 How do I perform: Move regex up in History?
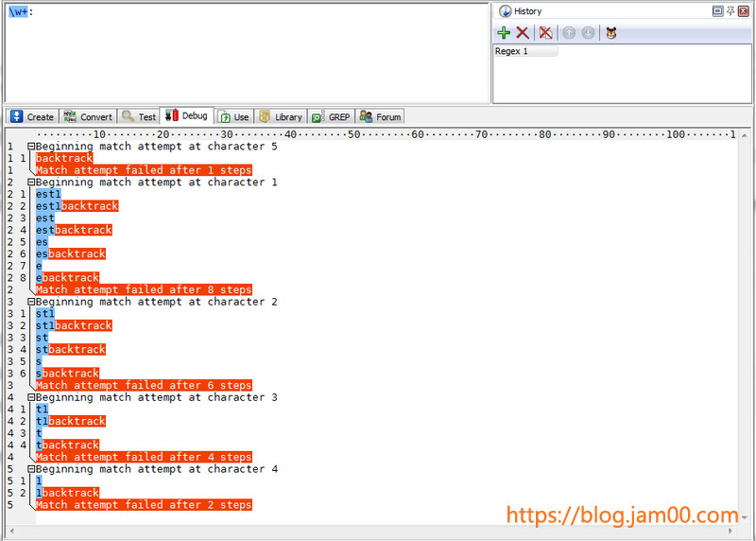(x=569, y=33)
